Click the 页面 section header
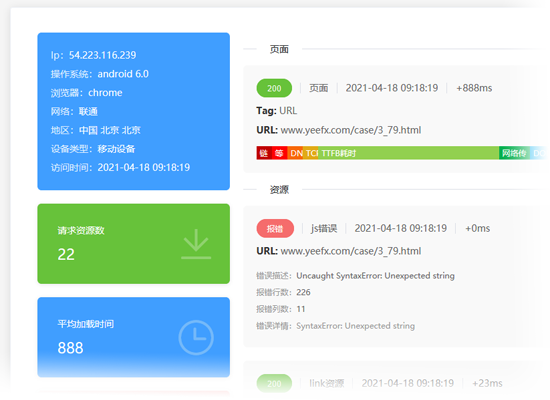Viewport: 550px width, 400px height. click(x=279, y=49)
